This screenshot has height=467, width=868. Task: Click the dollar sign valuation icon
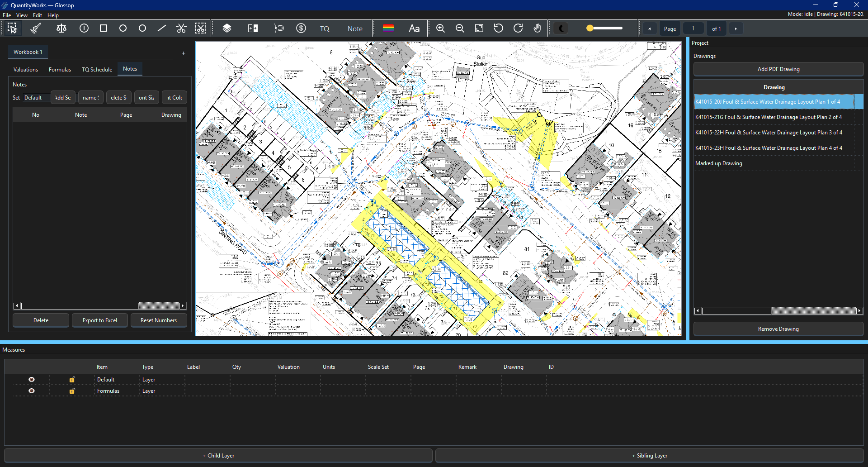(301, 29)
